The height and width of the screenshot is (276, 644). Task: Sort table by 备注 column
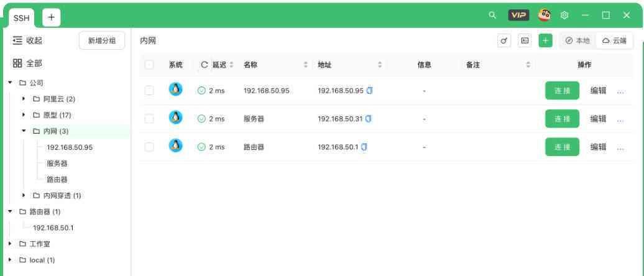coord(528,65)
